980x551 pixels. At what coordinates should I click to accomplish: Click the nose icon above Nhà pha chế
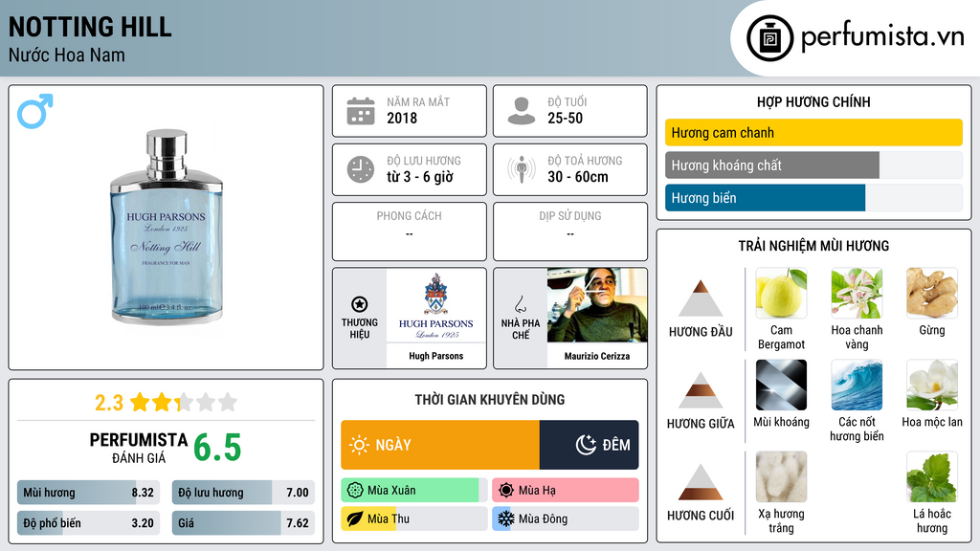pyautogui.click(x=520, y=305)
